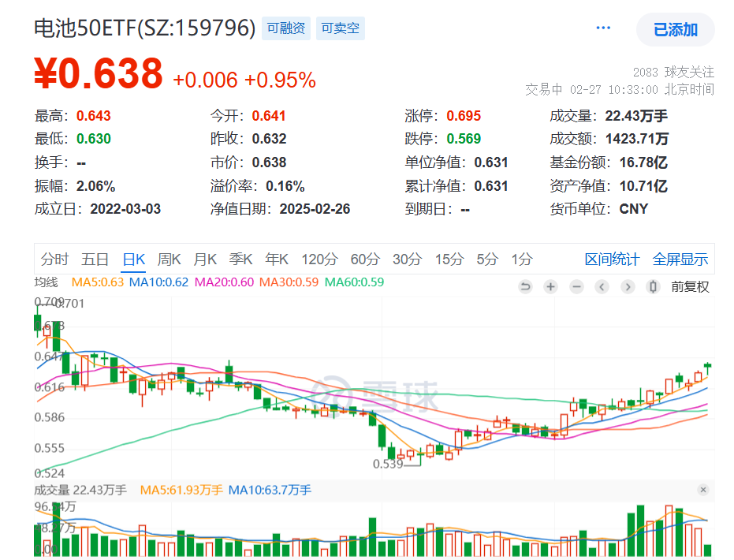734x560 pixels.
Task: Select the 五日 five-day chart tab
Action: click(x=95, y=259)
